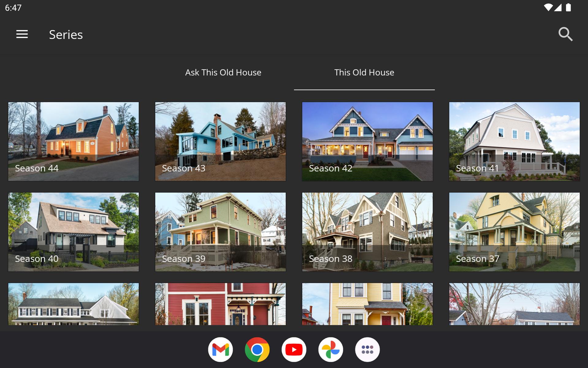588x368 pixels.
Task: Launch Google Photos from the dock
Action: pos(331,350)
